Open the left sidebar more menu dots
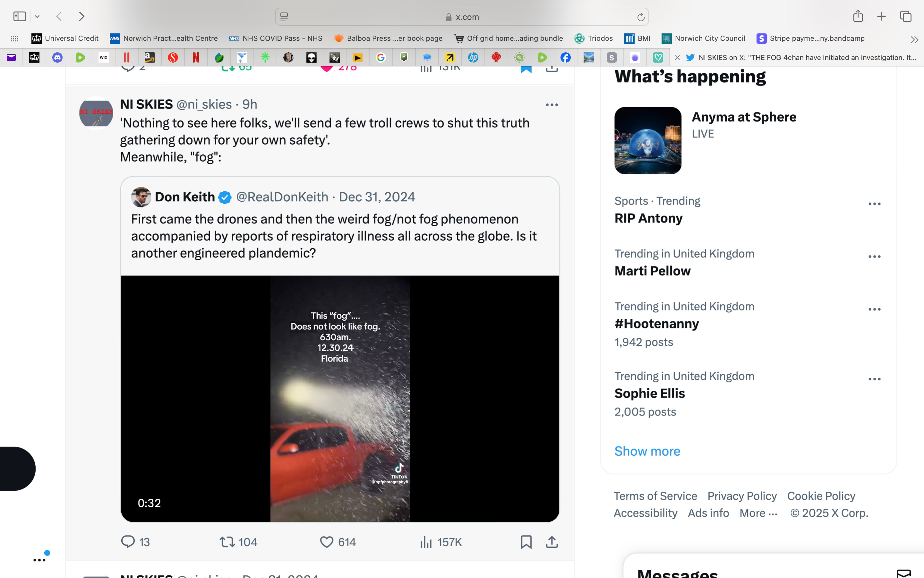 point(39,560)
